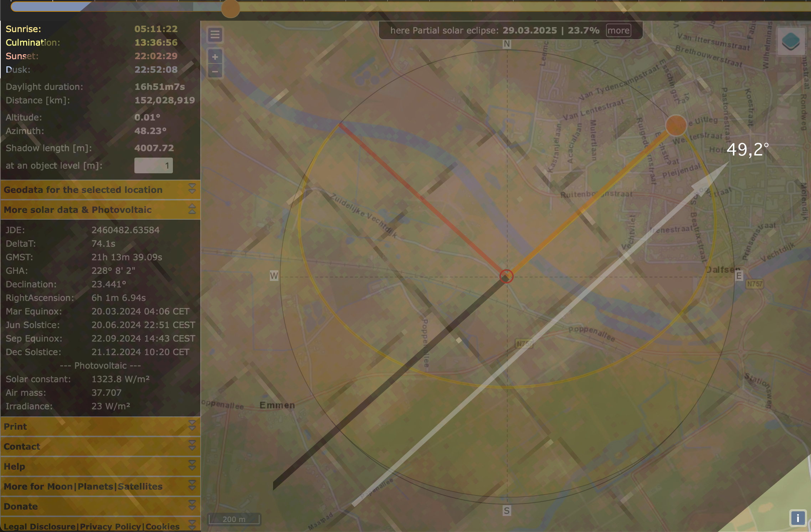Click the Jun Solstice date entry
This screenshot has height=532, width=811.
coord(143,325)
